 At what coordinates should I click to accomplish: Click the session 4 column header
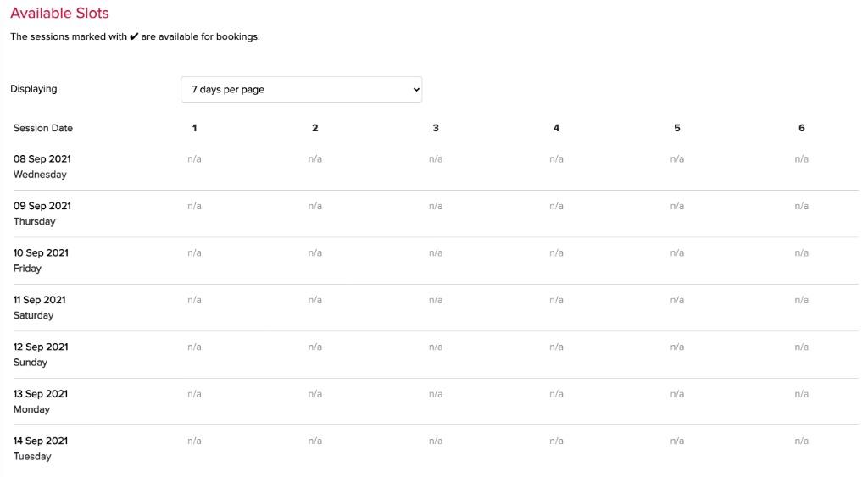pyautogui.click(x=556, y=128)
